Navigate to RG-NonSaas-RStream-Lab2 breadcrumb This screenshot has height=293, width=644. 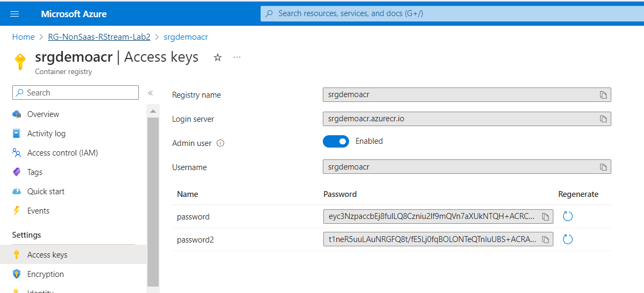point(99,37)
